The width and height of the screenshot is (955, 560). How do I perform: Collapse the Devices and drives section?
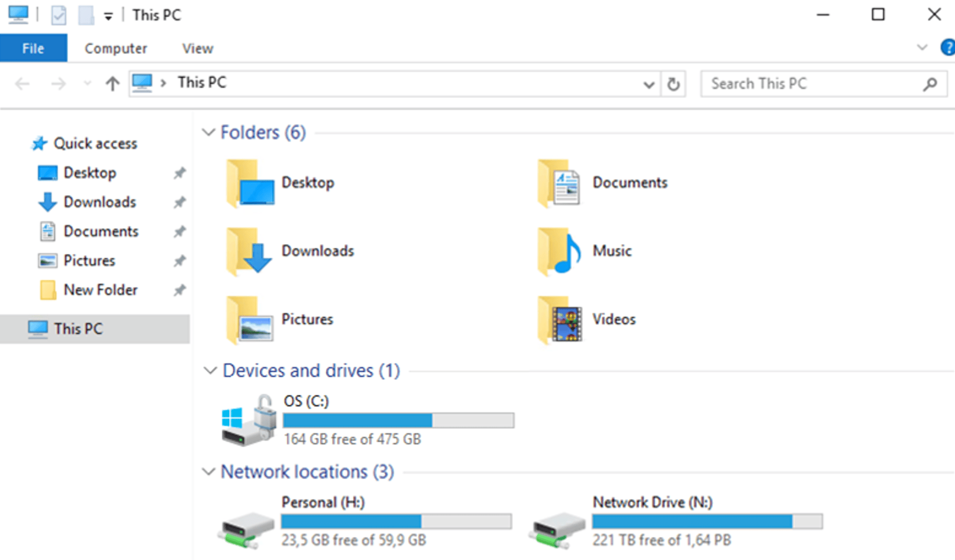click(x=210, y=370)
